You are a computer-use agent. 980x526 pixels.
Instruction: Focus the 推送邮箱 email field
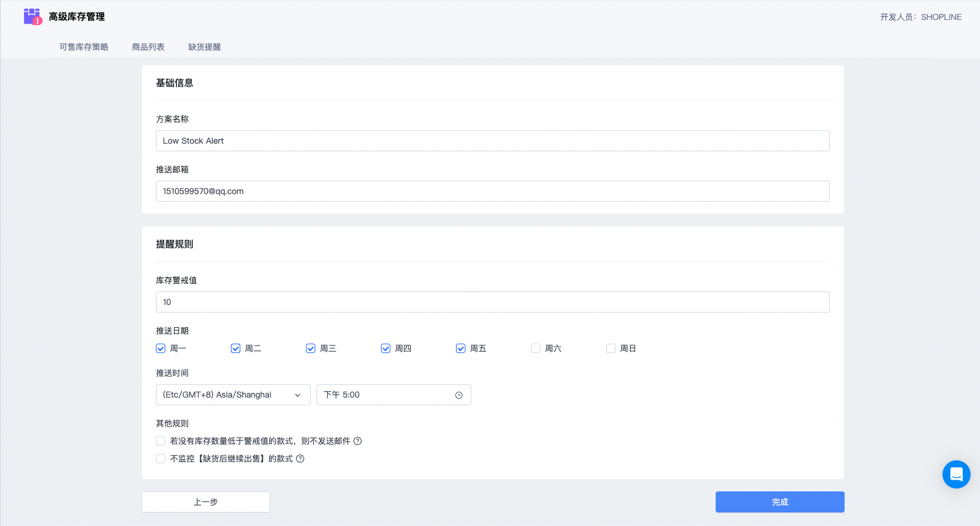pyautogui.click(x=493, y=191)
